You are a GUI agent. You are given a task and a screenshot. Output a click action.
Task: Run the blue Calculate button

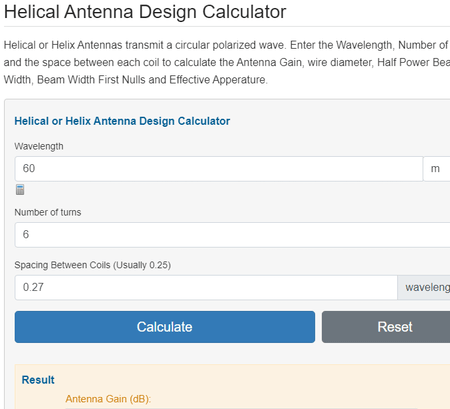[x=165, y=327]
